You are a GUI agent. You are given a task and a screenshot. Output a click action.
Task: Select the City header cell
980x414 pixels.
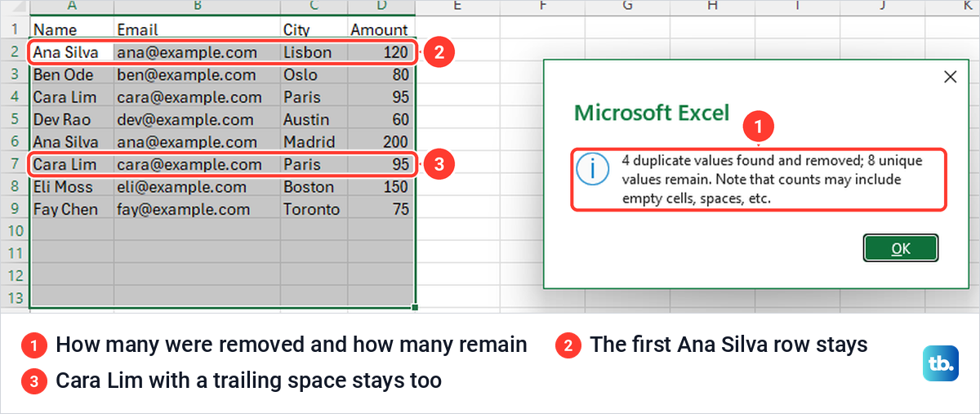314,29
